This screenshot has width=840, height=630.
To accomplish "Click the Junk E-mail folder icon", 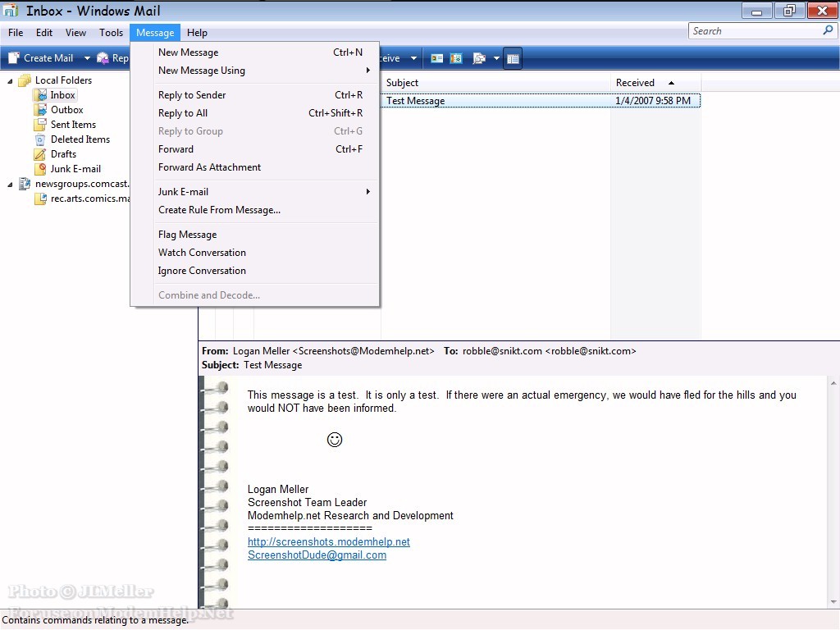I will [x=40, y=169].
